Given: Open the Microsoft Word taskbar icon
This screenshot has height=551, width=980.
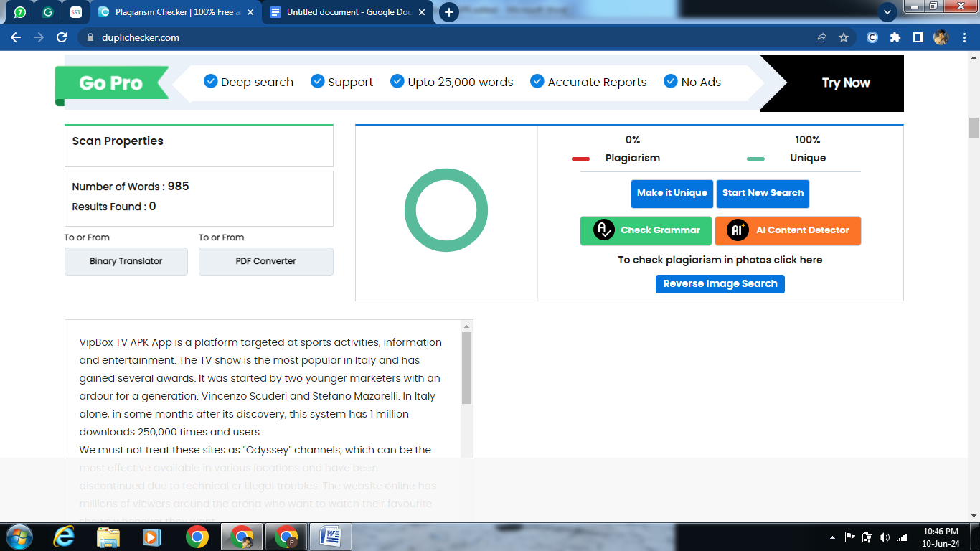Looking at the screenshot, I should [x=331, y=537].
